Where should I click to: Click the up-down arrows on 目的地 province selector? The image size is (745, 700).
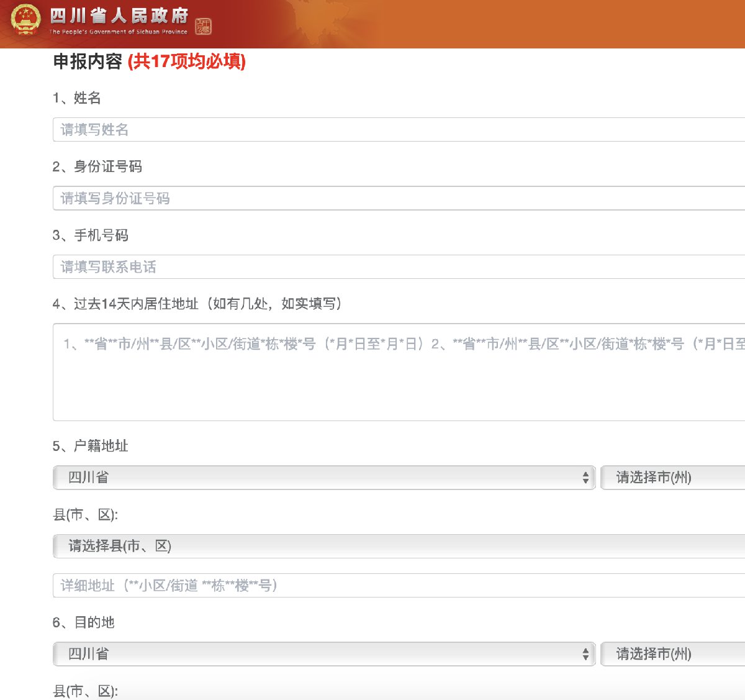pyautogui.click(x=585, y=654)
